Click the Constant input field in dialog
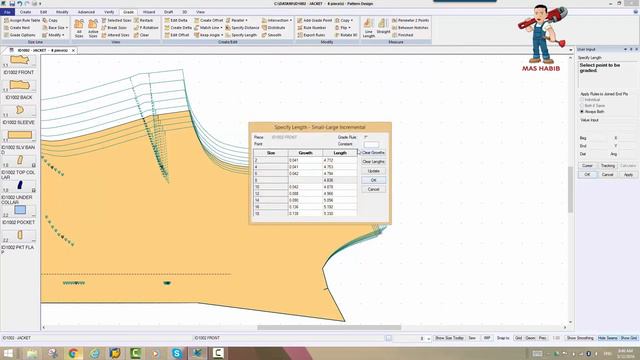This screenshot has width=640, height=360. point(371,144)
